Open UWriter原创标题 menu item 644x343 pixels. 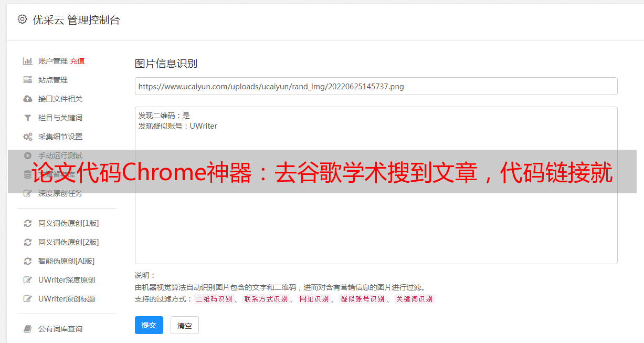point(67,299)
